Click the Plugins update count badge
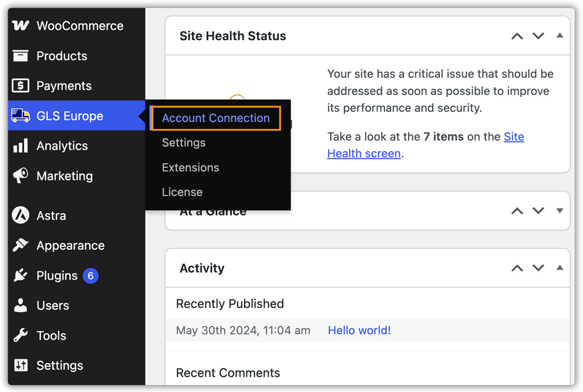The image size is (583, 392). click(x=90, y=276)
